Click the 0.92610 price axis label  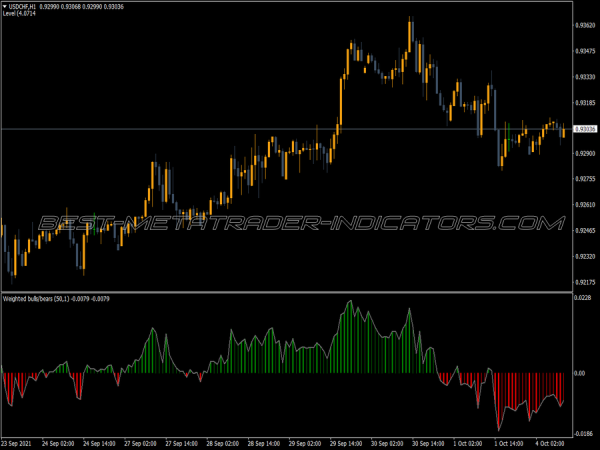585,205
